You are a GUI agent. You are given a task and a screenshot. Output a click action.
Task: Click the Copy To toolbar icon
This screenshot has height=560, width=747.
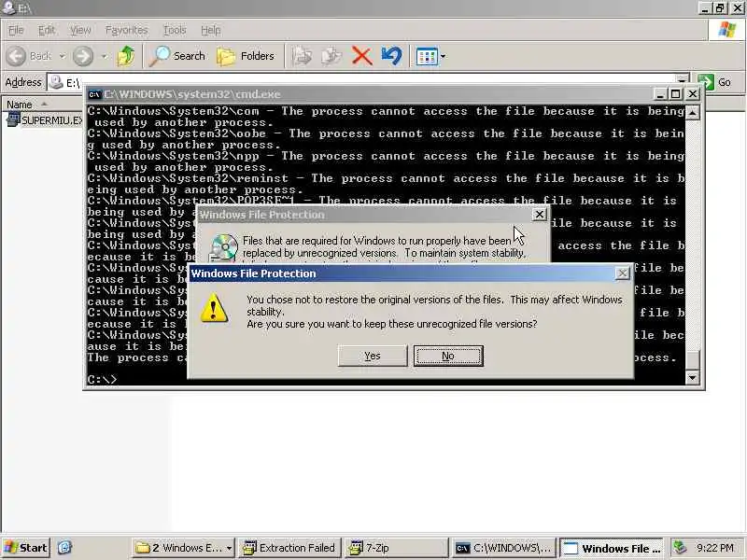pyautogui.click(x=331, y=56)
